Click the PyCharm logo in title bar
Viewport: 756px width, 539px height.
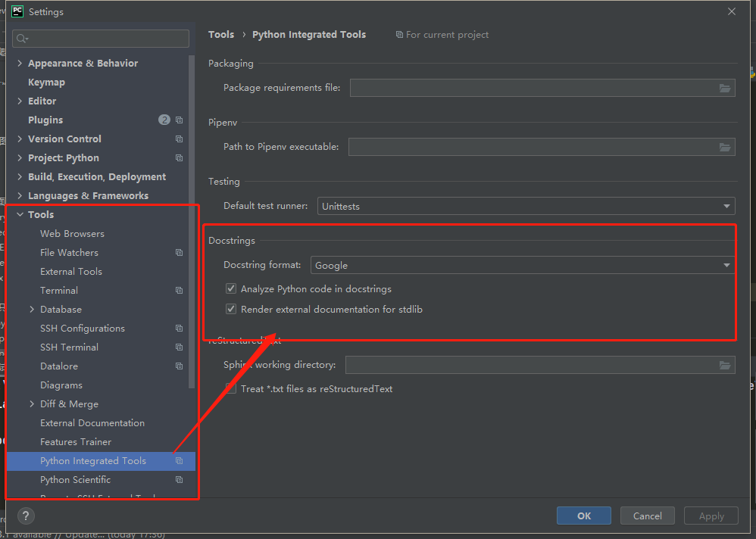click(x=17, y=11)
